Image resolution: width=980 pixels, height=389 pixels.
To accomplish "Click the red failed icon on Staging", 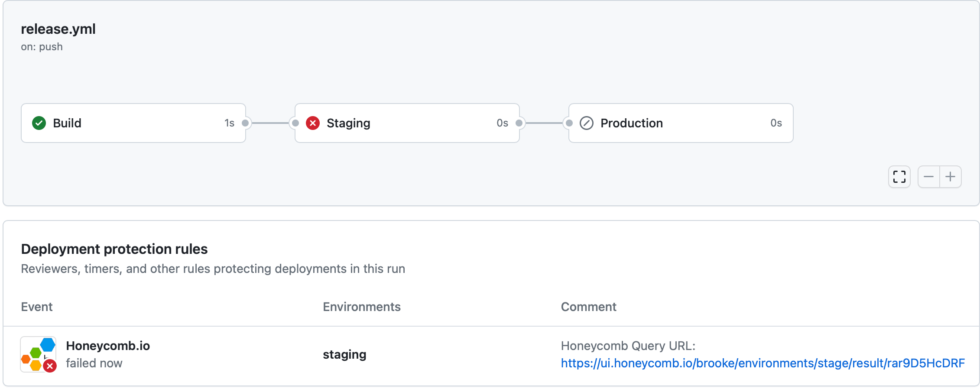I will 313,123.
